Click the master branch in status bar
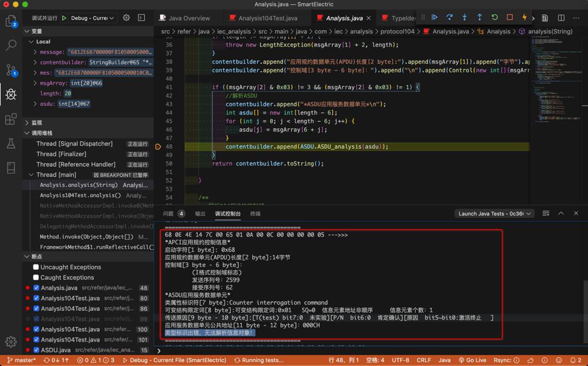Viewport: 588px width, 366px height. coord(22,360)
